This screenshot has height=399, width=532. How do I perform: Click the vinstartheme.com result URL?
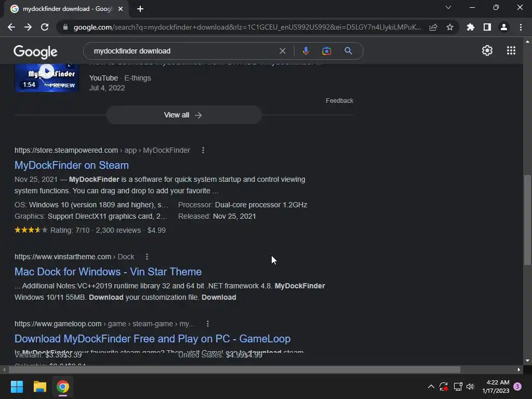tap(74, 257)
